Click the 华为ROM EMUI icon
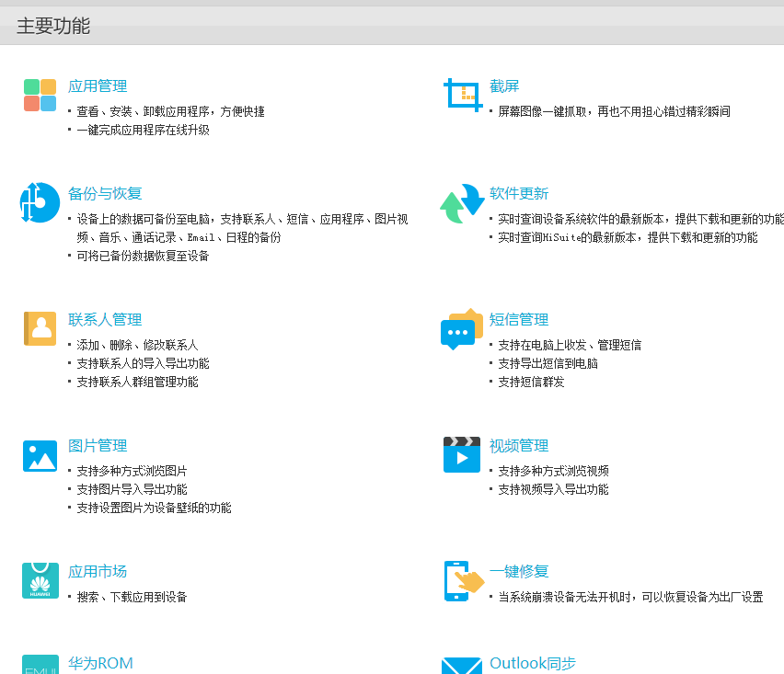Viewport: 784px width, 674px height. coord(40,665)
